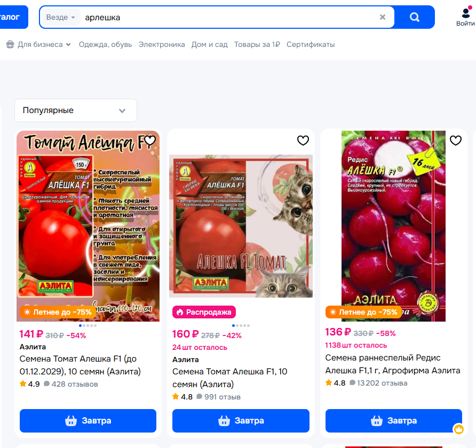The image size is (476, 448).
Task: Click the Распродажа sale badge
Action: tap(204, 312)
